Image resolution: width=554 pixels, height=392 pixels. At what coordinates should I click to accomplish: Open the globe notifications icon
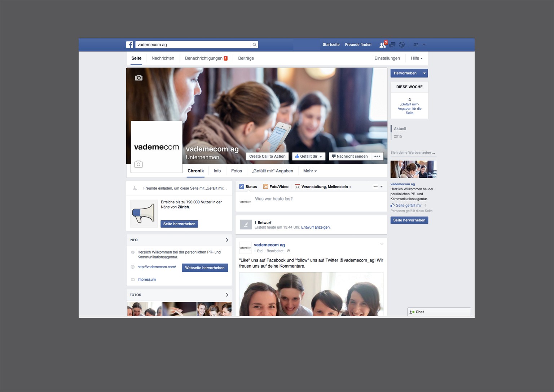tap(401, 45)
